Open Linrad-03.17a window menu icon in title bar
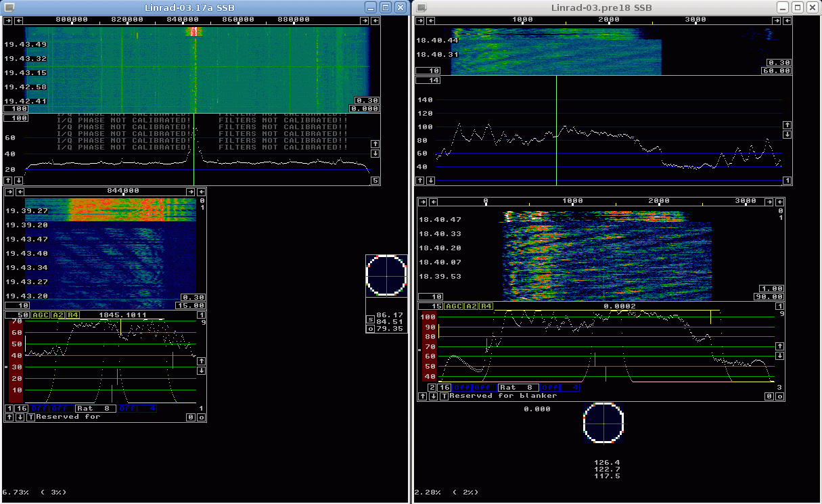The height and width of the screenshot is (504, 822). click(x=9, y=7)
